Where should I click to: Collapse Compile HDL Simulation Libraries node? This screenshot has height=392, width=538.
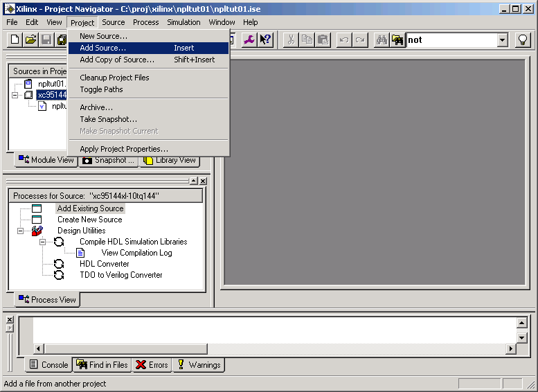[x=43, y=242]
